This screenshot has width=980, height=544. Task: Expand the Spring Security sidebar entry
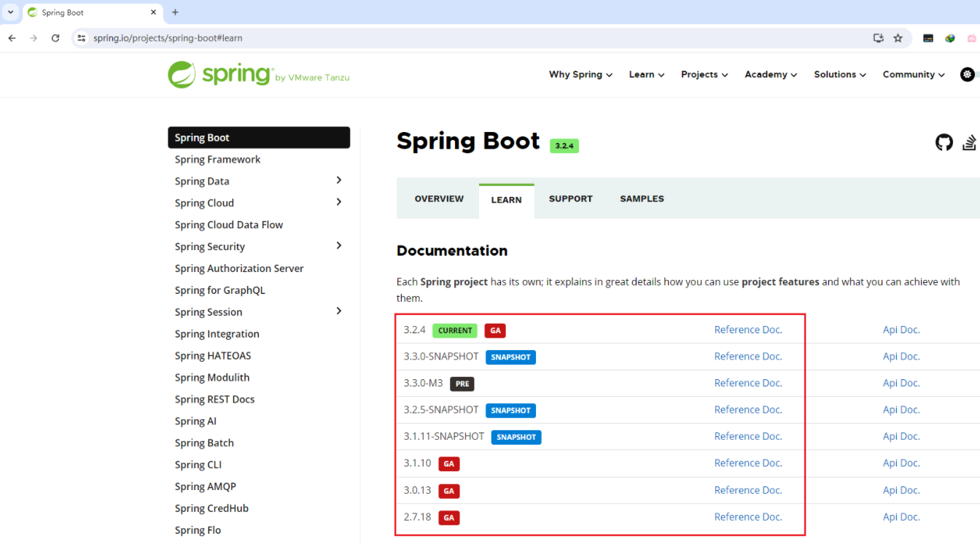[338, 246]
